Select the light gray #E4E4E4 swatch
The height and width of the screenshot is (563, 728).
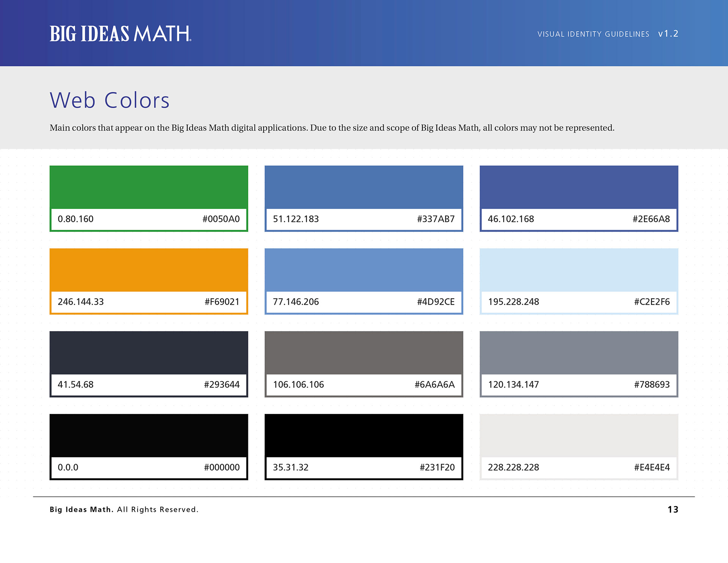pyautogui.click(x=579, y=435)
